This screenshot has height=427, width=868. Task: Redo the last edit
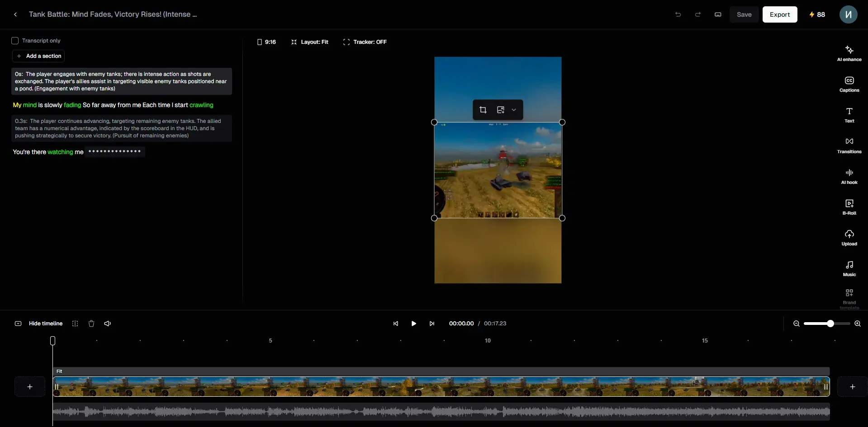(x=698, y=14)
